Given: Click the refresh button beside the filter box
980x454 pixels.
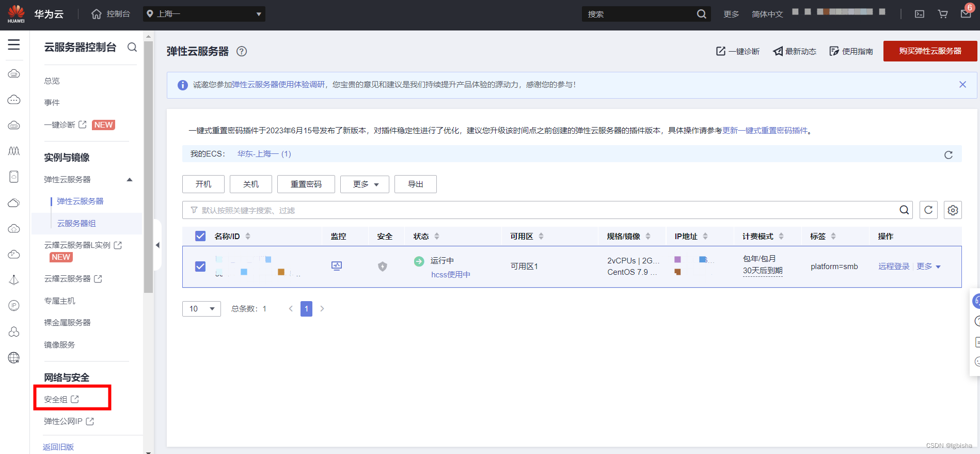Looking at the screenshot, I should (928, 210).
